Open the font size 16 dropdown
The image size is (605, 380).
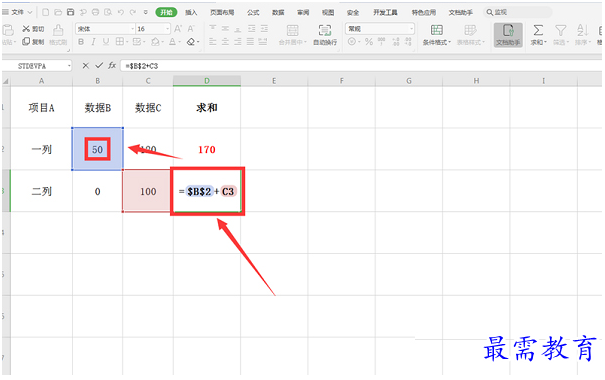pyautogui.click(x=167, y=29)
